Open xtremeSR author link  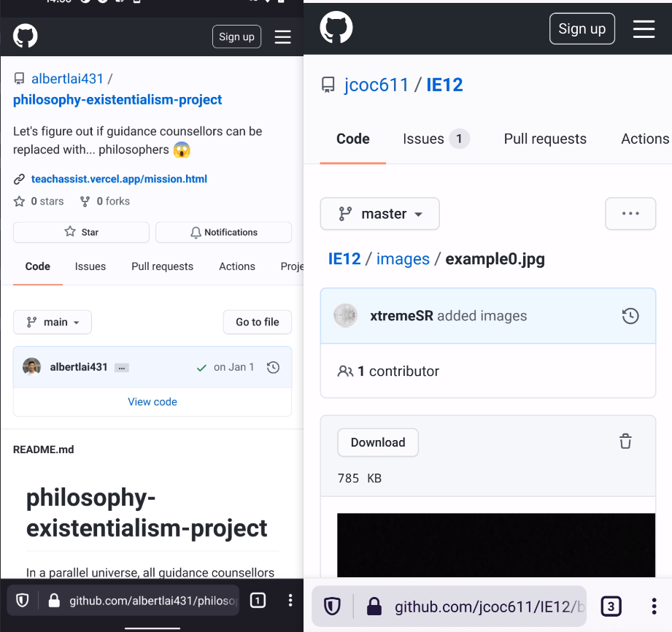[401, 316]
